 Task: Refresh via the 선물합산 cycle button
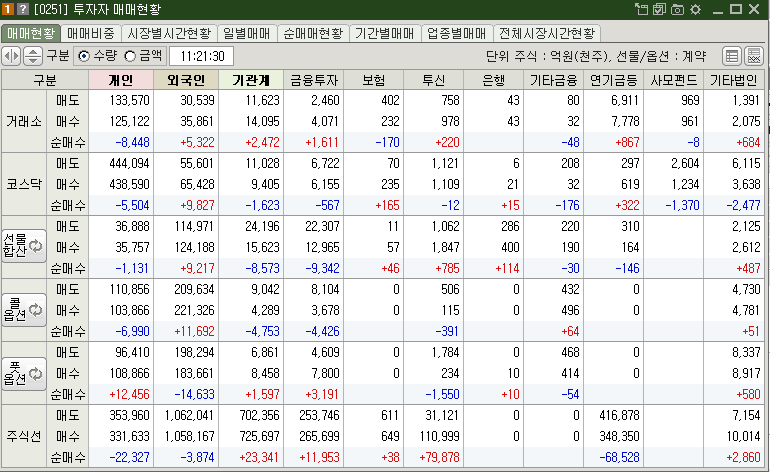pyautogui.click(x=24, y=246)
